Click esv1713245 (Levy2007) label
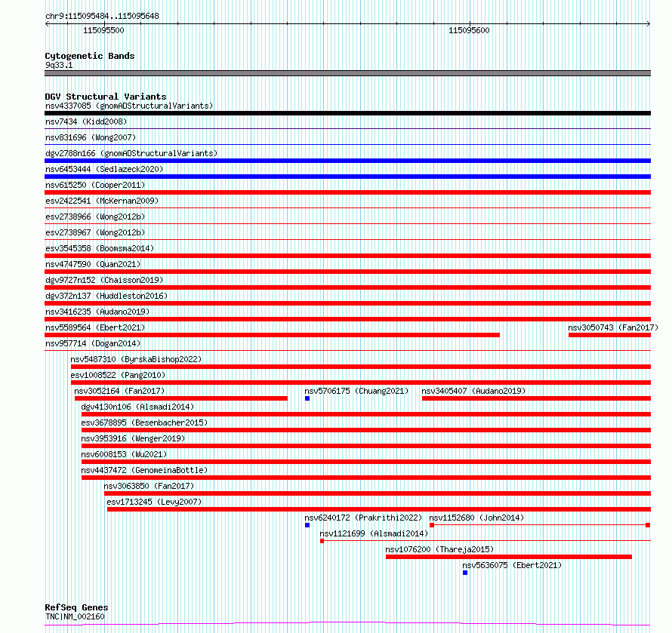 click(154, 502)
